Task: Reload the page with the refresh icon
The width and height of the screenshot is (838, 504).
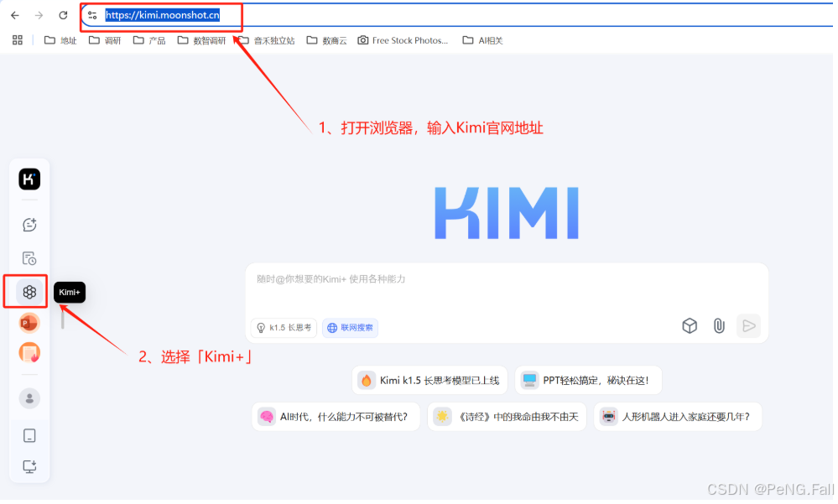Action: click(63, 15)
